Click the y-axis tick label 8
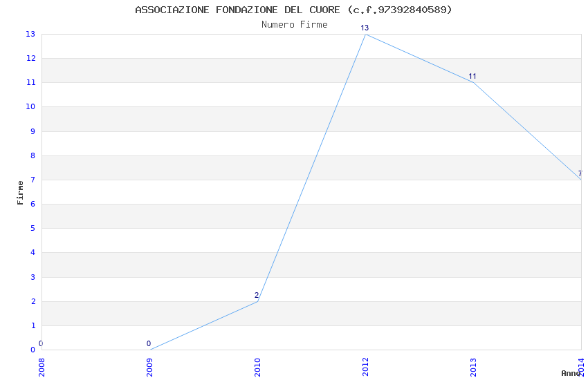Screen dimensions: 588x380 pyautogui.click(x=33, y=155)
